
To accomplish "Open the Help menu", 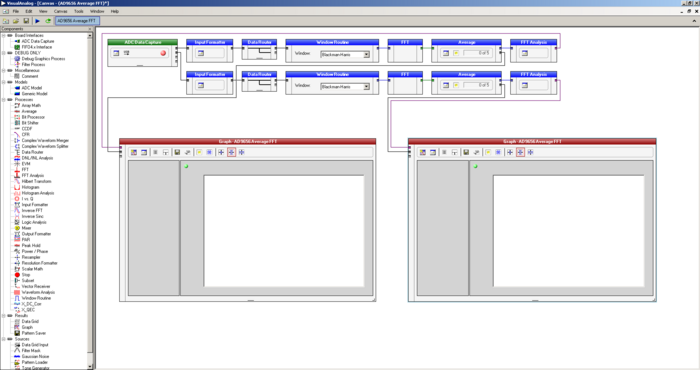I will coord(115,11).
